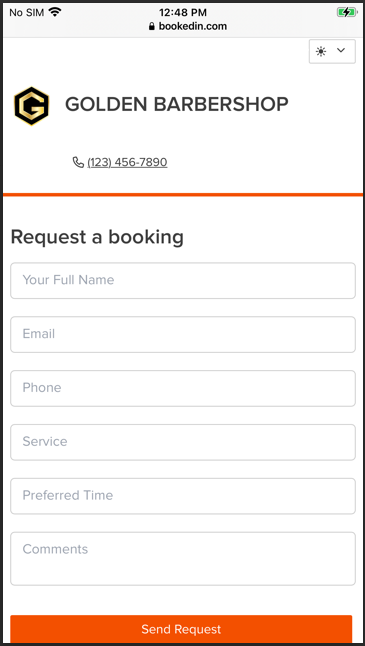Tap the No SIM carrier label
Viewport: 365px width, 646px height.
point(26,12)
